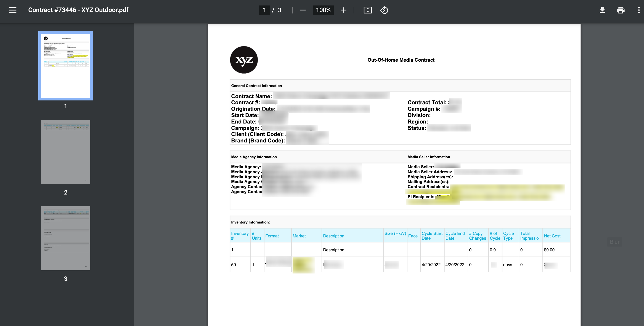This screenshot has width=644, height=326.
Task: Click the Campaign # label
Action: click(x=424, y=109)
